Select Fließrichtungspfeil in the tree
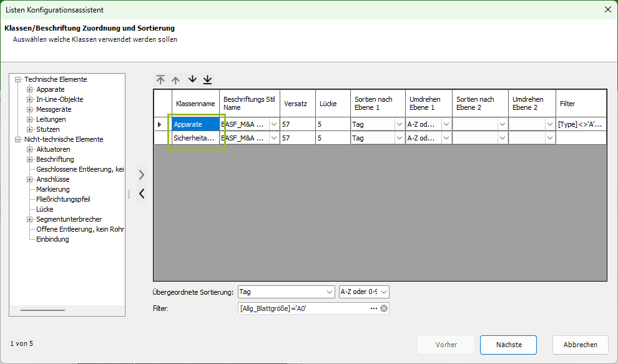618x364 pixels. point(63,199)
